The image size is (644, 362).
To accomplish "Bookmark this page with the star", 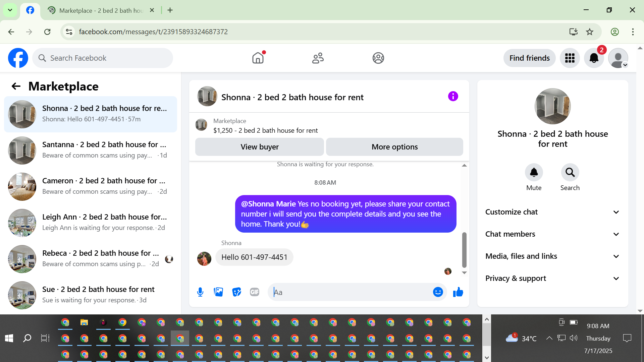I will [x=590, y=32].
